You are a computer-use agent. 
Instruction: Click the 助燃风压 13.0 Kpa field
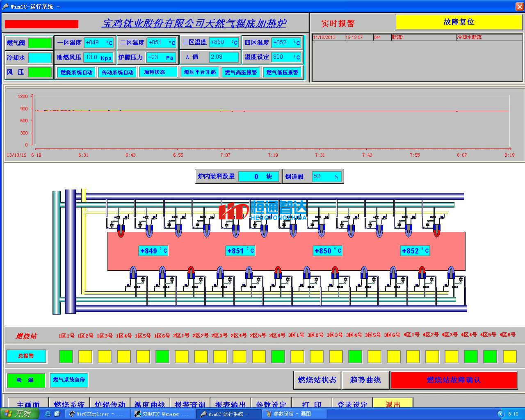click(98, 57)
